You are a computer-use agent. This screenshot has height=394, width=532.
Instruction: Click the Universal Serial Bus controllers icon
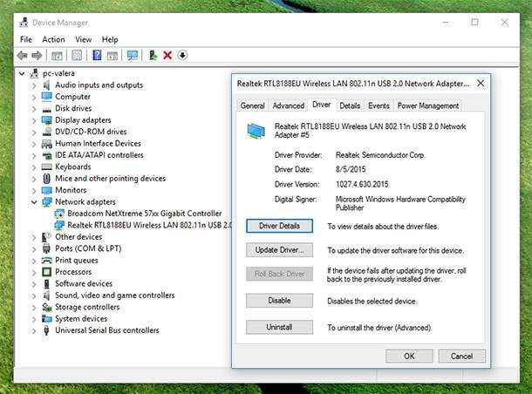[46, 330]
